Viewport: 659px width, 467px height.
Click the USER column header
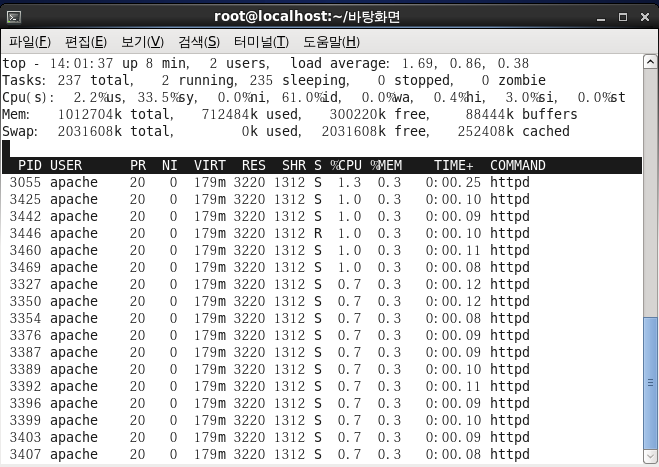tap(66, 165)
